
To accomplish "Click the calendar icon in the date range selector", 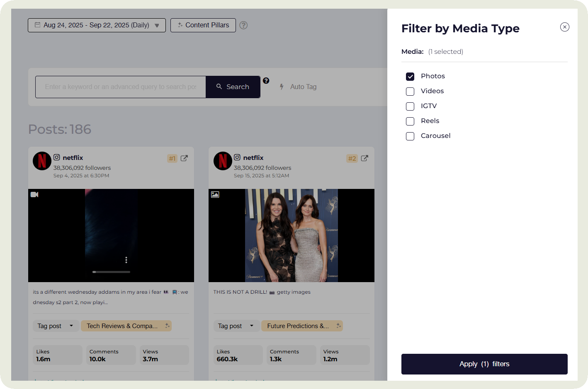I will (x=36, y=25).
